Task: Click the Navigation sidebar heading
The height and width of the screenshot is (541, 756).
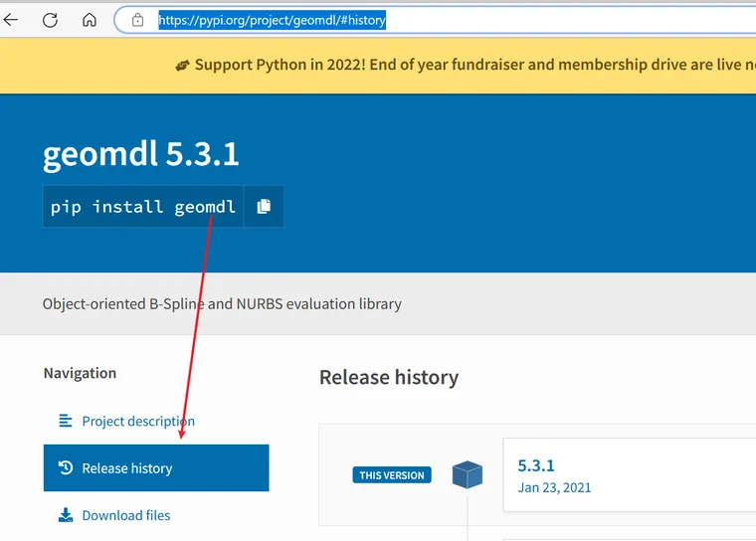Action: pos(80,373)
